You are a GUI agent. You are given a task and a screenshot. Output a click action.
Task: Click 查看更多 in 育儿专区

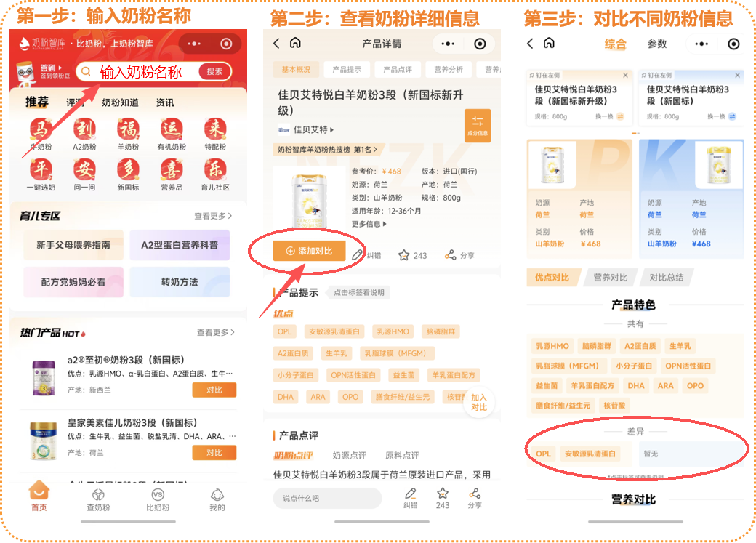pyautogui.click(x=213, y=216)
